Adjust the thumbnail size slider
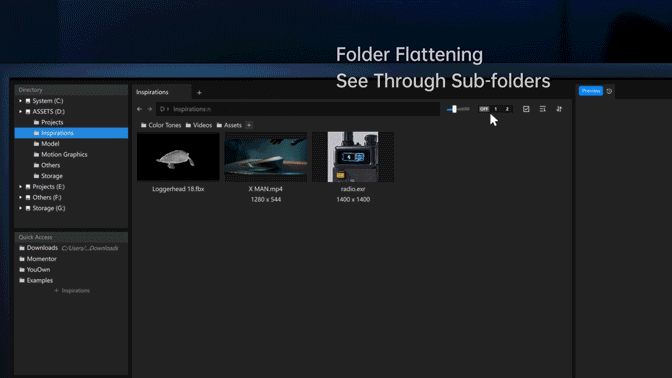Screen dimensions: 672x378 (x=458, y=109)
